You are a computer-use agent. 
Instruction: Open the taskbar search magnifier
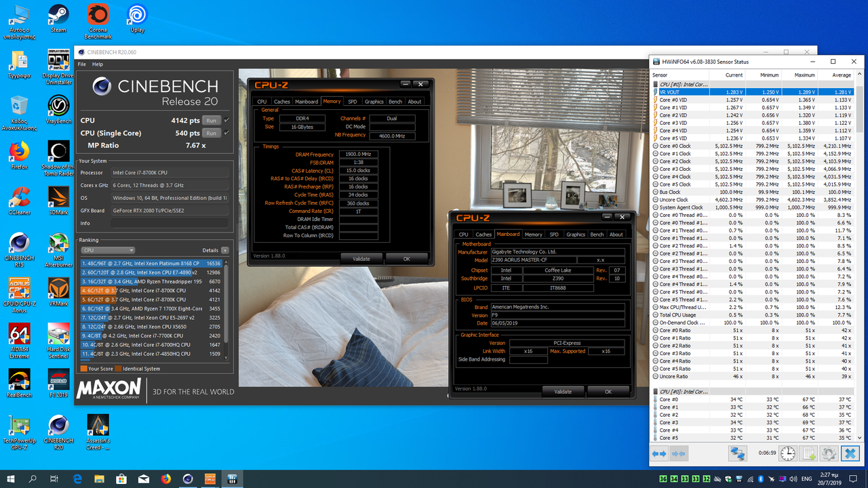pyautogui.click(x=33, y=479)
